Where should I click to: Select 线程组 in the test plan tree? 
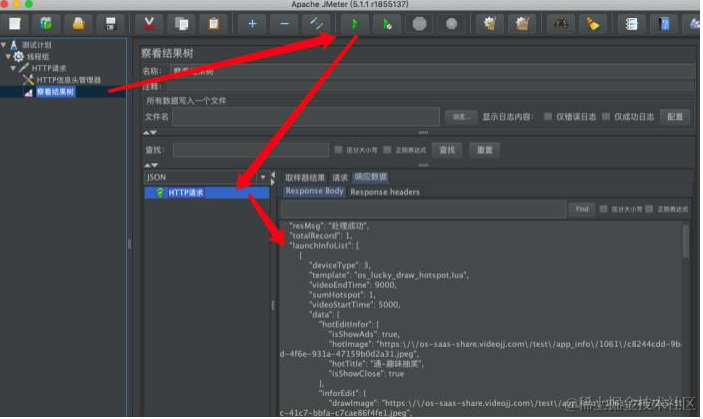pyautogui.click(x=38, y=56)
